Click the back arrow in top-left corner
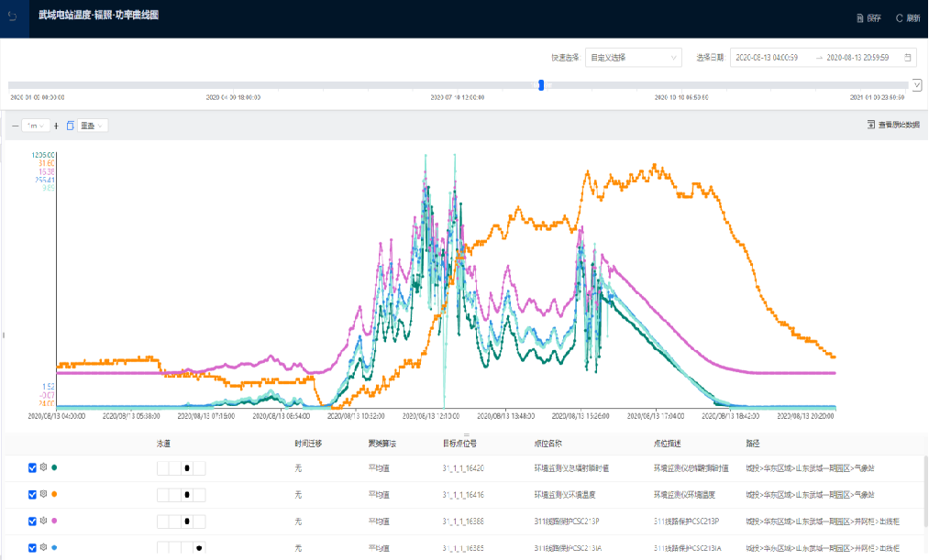This screenshot has height=560, width=929. [x=13, y=16]
